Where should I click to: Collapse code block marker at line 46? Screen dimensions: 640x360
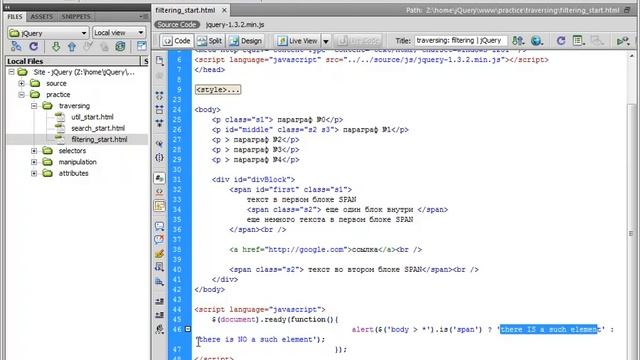click(x=188, y=329)
